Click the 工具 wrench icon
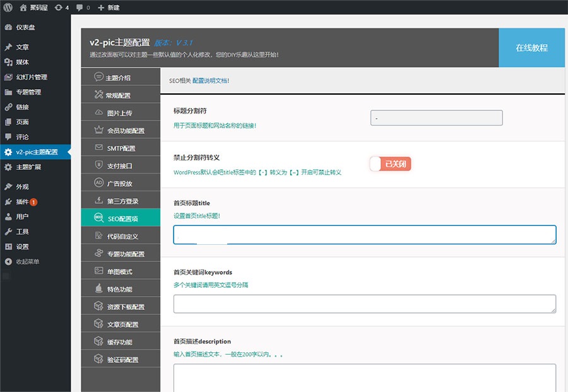The image size is (568, 392). tap(8, 232)
